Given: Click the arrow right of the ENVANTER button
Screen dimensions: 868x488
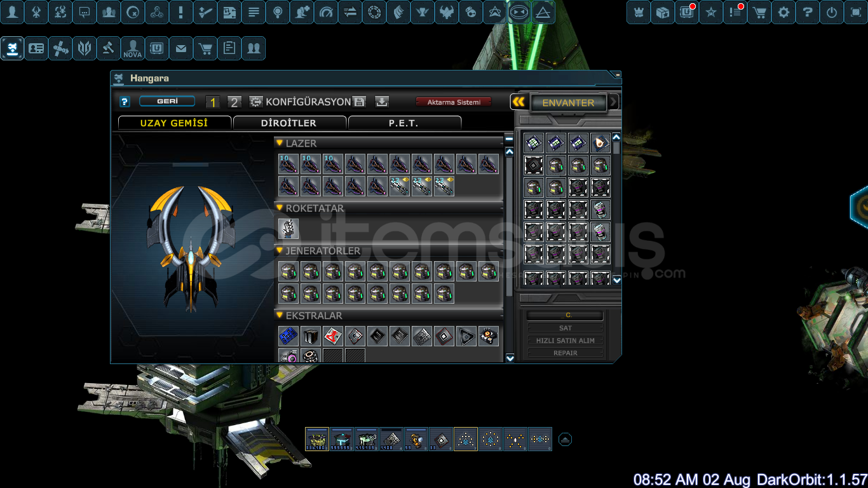Looking at the screenshot, I should (613, 102).
